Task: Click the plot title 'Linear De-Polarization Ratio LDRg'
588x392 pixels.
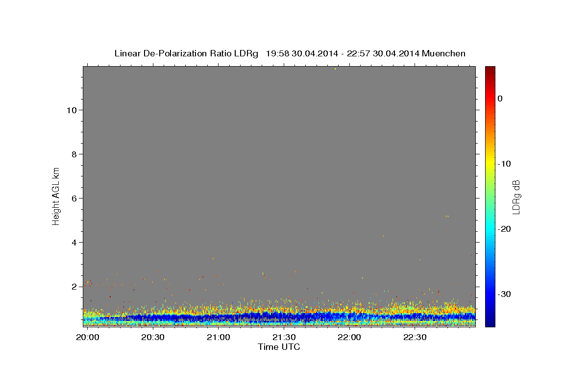Action: [x=186, y=53]
